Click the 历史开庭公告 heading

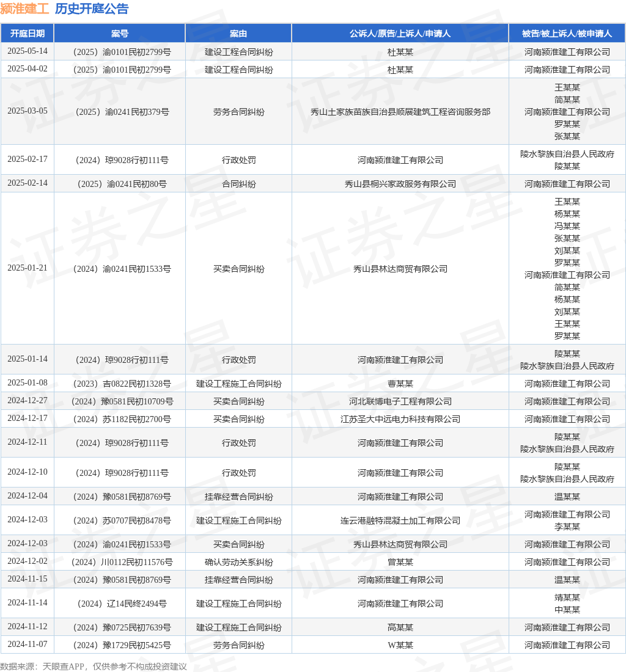92,9
